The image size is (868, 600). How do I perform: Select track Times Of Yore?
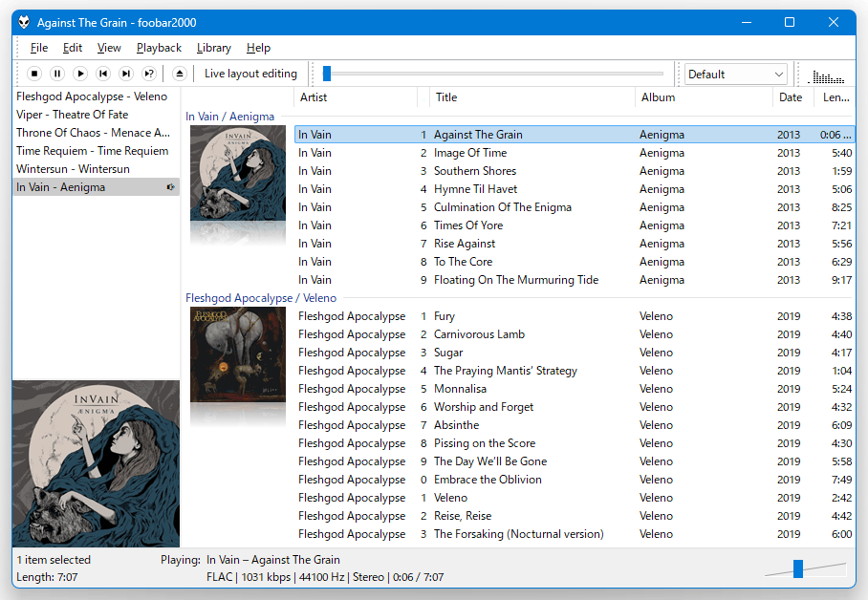575,225
